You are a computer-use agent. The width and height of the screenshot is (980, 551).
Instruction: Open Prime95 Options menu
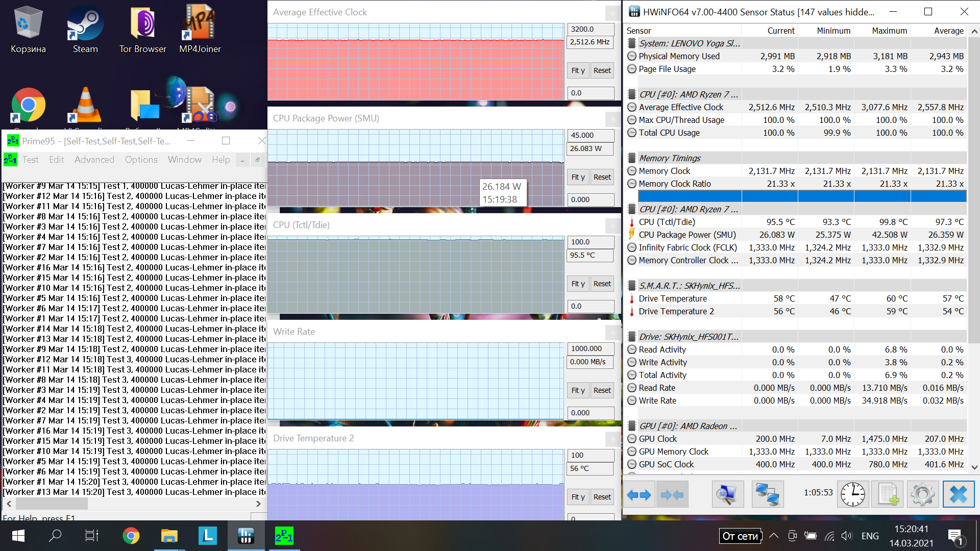[141, 160]
